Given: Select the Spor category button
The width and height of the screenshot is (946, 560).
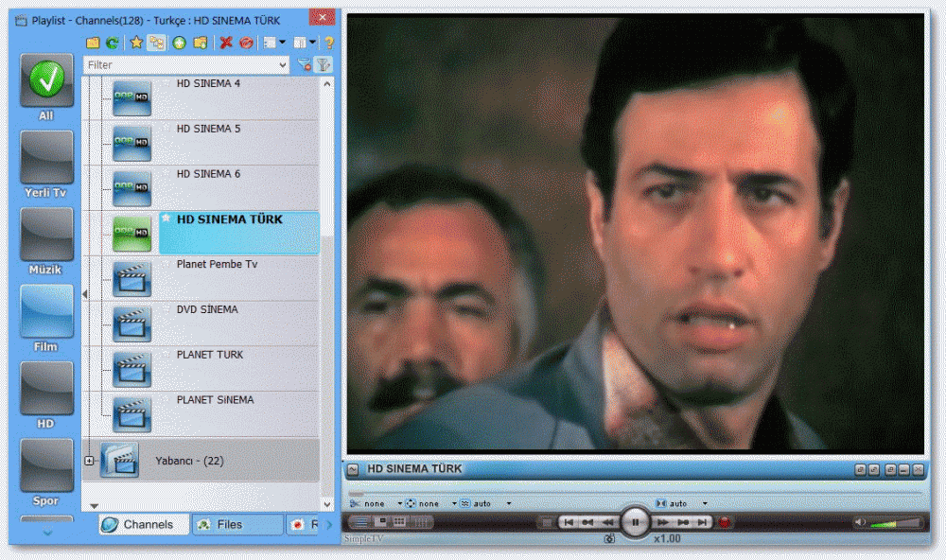Looking at the screenshot, I should click(46, 473).
